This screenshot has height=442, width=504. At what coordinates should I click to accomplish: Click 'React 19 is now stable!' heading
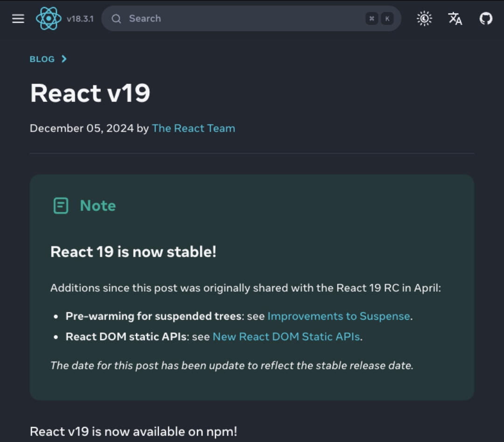coord(133,252)
